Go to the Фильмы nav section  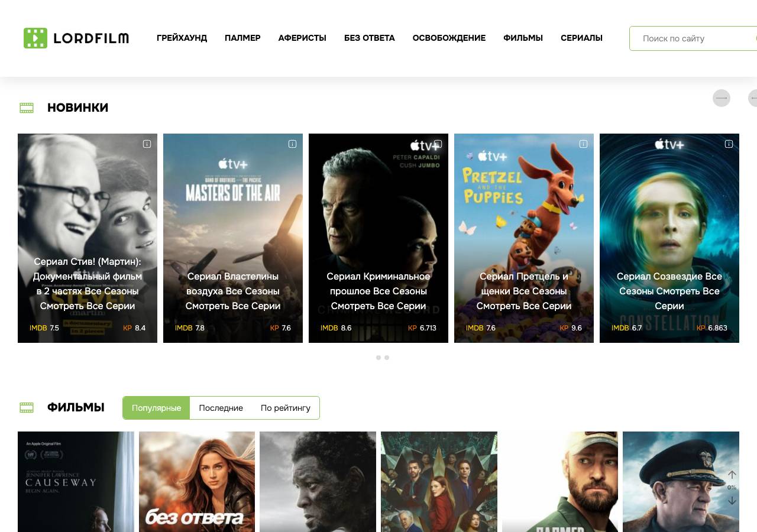pos(523,38)
